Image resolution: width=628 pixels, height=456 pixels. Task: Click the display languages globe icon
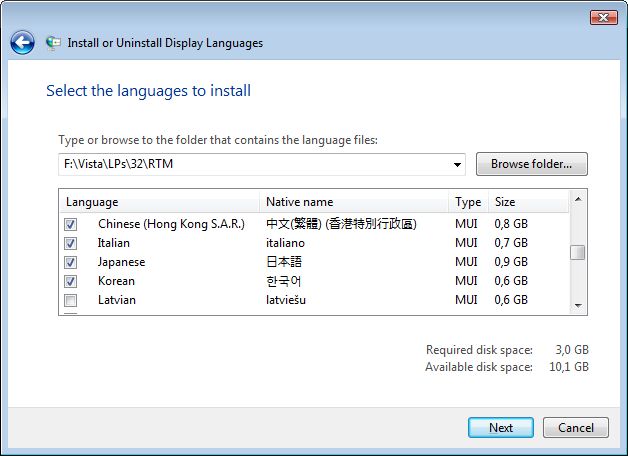click(53, 43)
